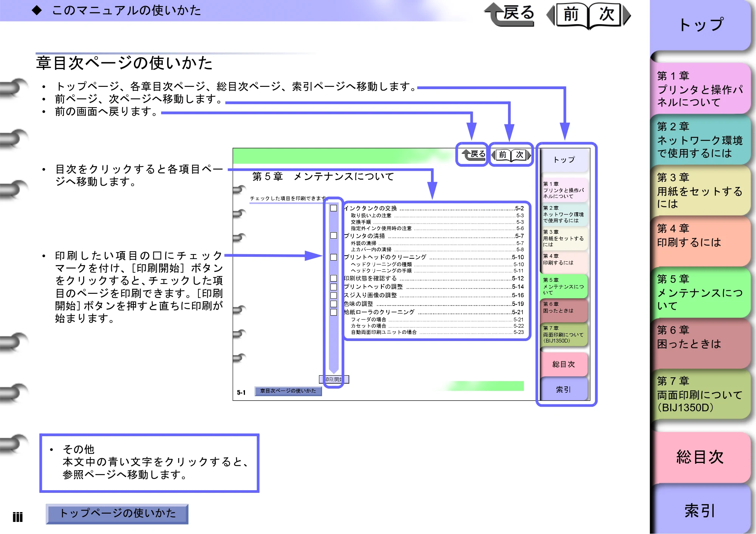Go to the previous page with 前 button
The height and width of the screenshot is (534, 756).
[x=571, y=15]
